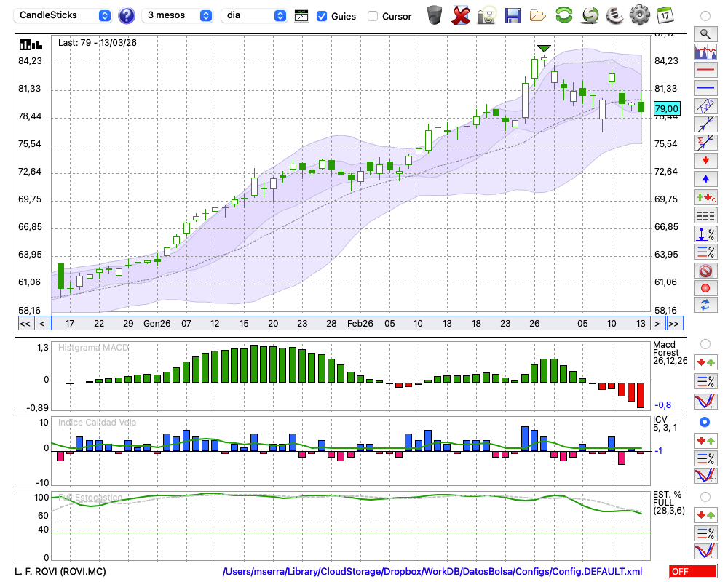Click the lines percent icon in MACD panel
This screenshot has height=582, width=728.
click(x=705, y=381)
